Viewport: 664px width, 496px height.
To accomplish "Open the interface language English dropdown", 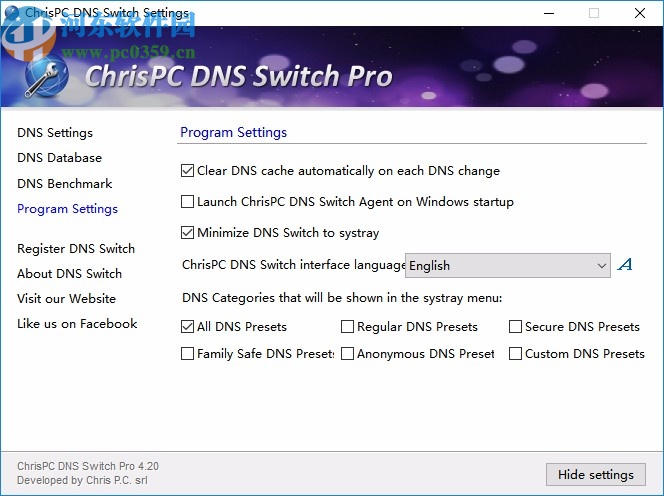I will pos(508,266).
